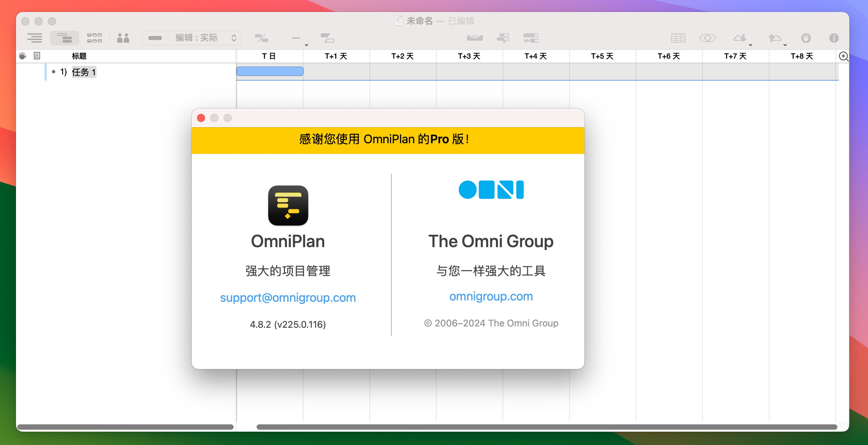The height and width of the screenshot is (445, 868).
Task: Click the T+2 天 timeline header
Action: pyautogui.click(x=402, y=56)
